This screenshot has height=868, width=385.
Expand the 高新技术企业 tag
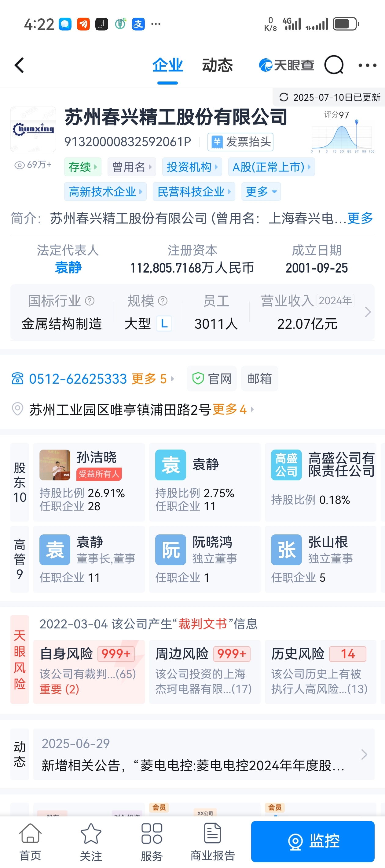pos(105,191)
